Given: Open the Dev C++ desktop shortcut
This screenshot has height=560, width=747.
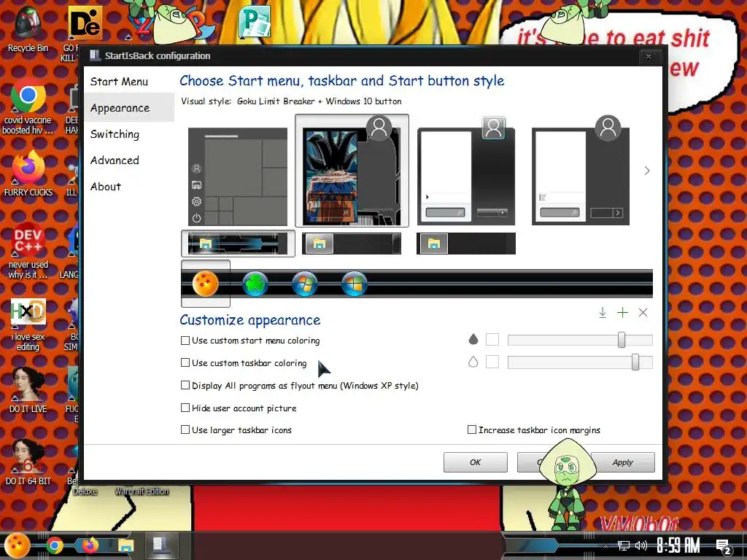Looking at the screenshot, I should pos(28,251).
